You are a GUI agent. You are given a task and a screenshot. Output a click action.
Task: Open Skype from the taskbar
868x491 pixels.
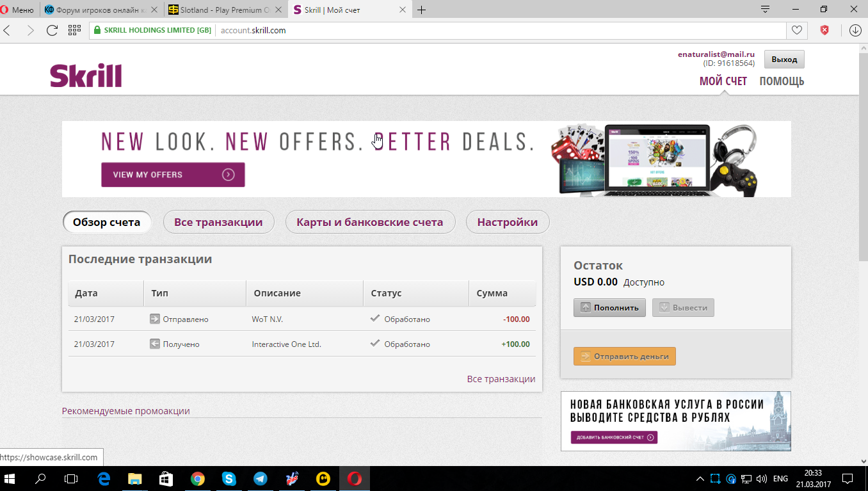(229, 479)
